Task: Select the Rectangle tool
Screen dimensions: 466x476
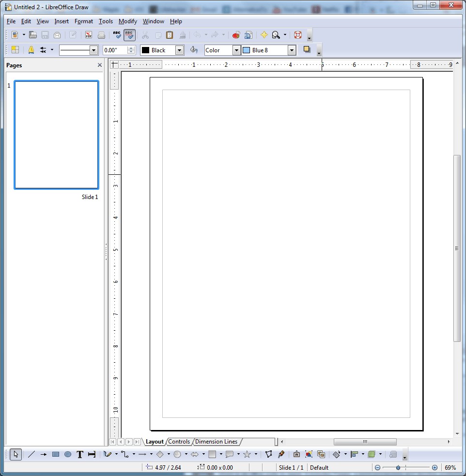Action: (55, 454)
